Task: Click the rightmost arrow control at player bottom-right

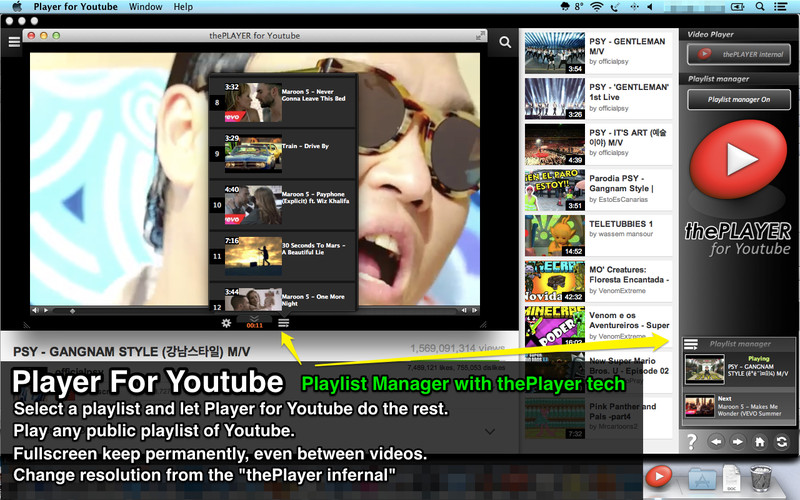Action: [x=474, y=310]
